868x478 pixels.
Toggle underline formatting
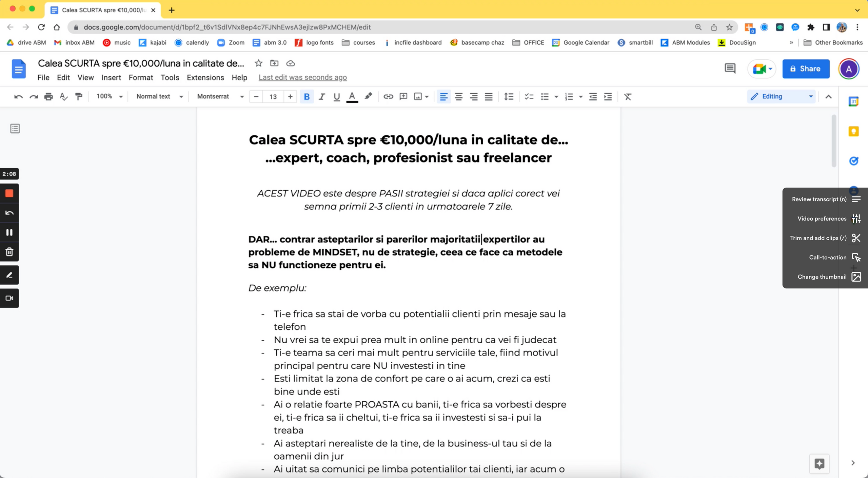pos(336,97)
